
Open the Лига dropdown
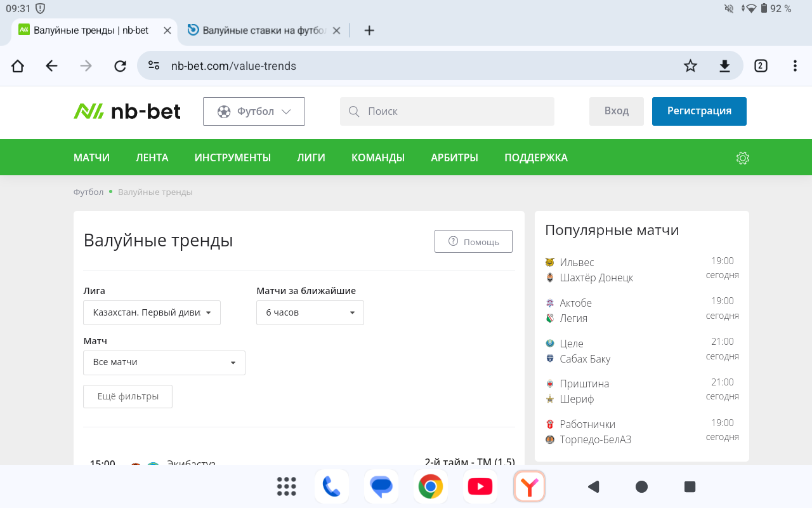coord(152,313)
